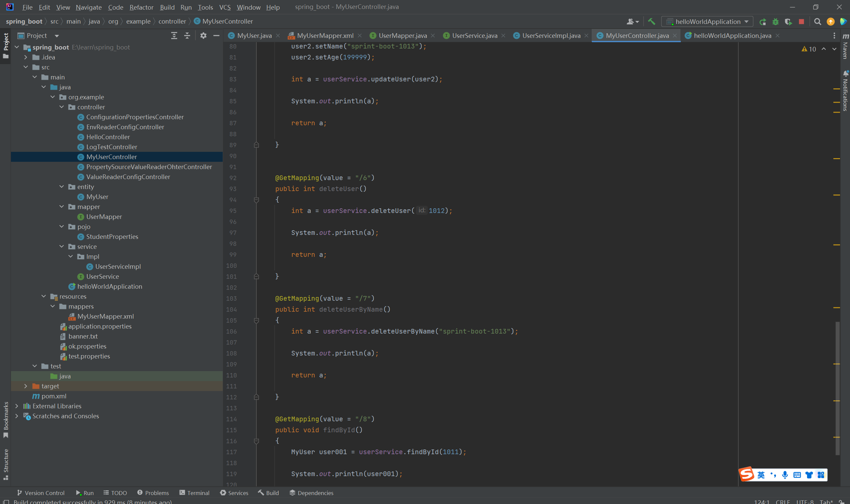Open MyUserMapper.xml in project tree
The height and width of the screenshot is (504, 850).
(105, 316)
